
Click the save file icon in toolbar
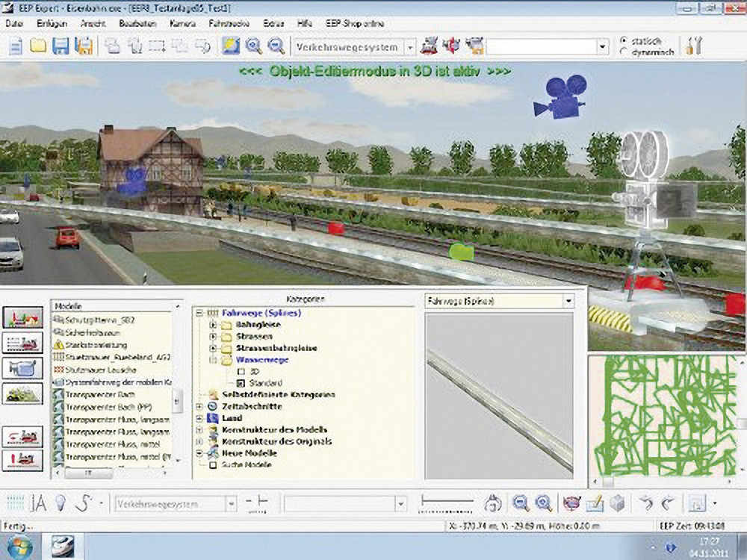(x=61, y=46)
